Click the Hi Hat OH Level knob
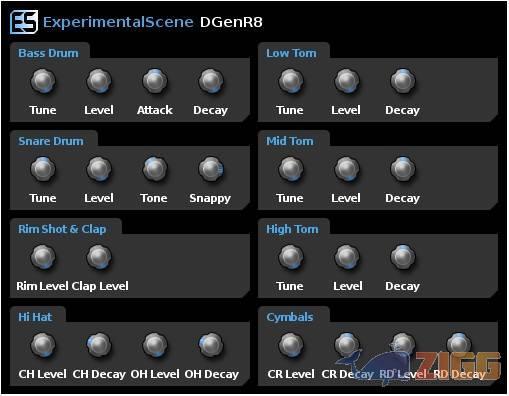509x396 pixels. coord(155,345)
